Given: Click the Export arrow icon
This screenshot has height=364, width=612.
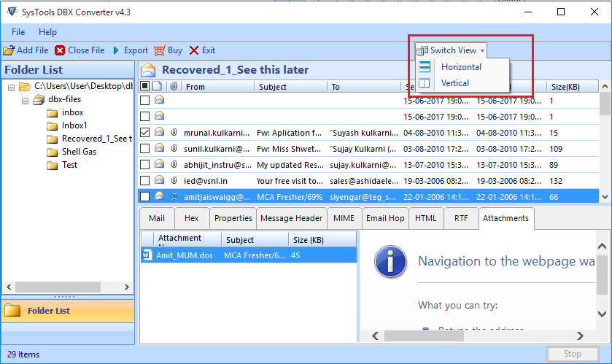Looking at the screenshot, I should [116, 50].
